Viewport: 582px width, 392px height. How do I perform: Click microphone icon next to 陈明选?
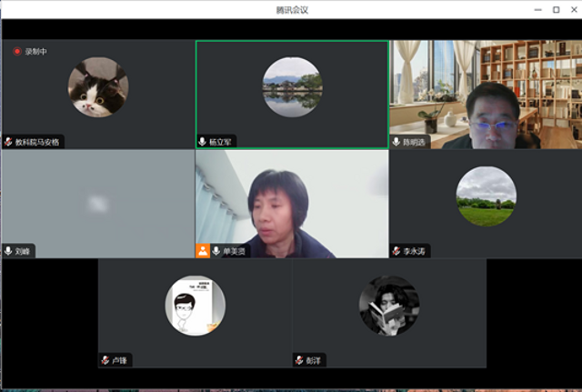pos(396,142)
